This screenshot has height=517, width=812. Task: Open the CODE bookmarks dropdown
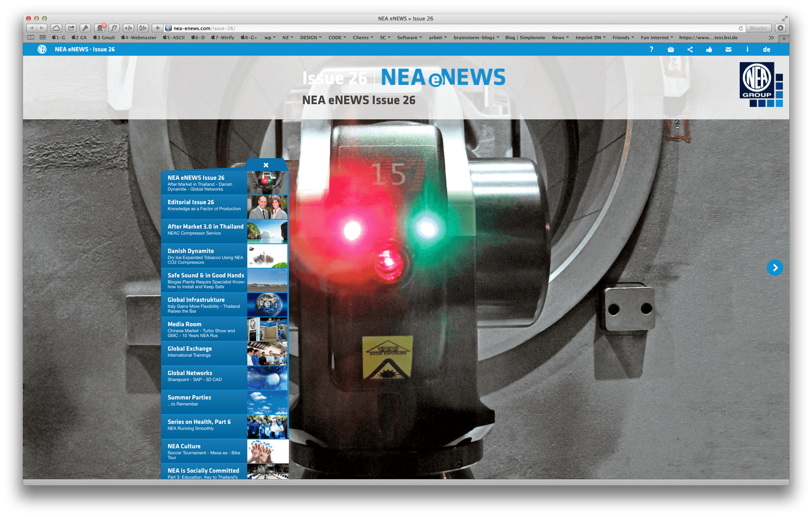337,38
